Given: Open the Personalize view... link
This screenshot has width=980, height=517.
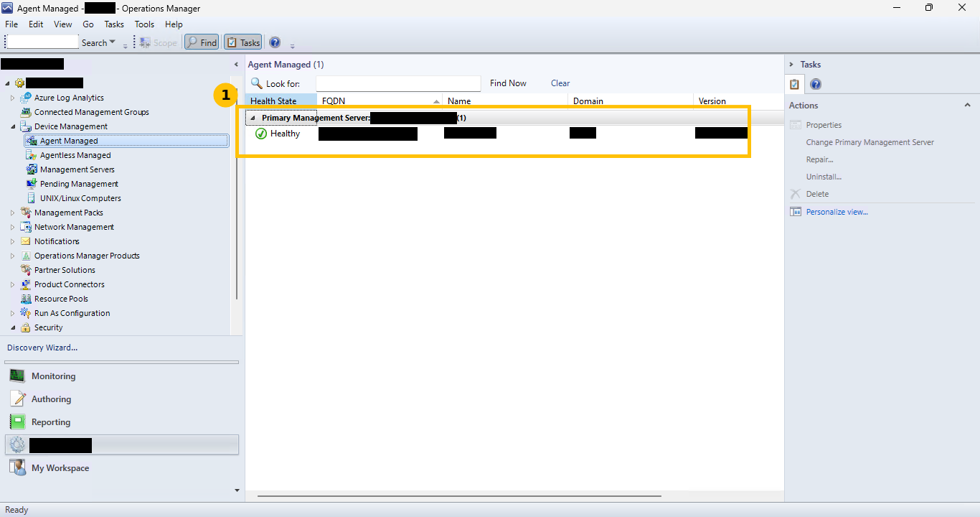Looking at the screenshot, I should pyautogui.click(x=837, y=212).
